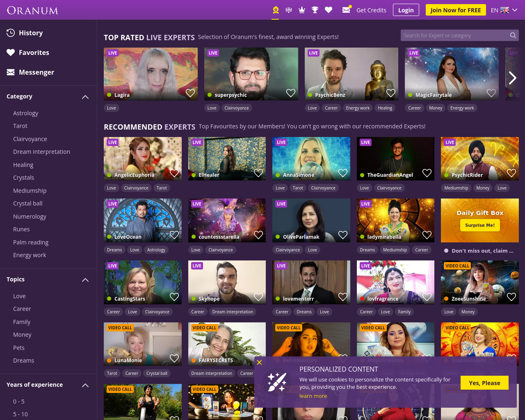525x420 pixels.
Task: Select Palm reading category
Action: (31, 242)
